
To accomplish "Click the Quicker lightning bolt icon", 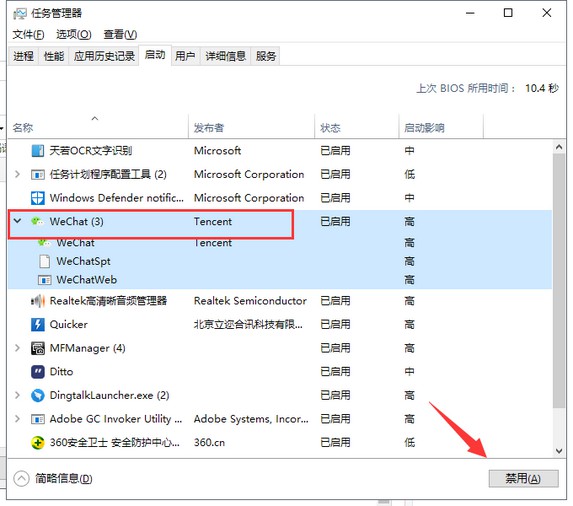I will pos(38,324).
